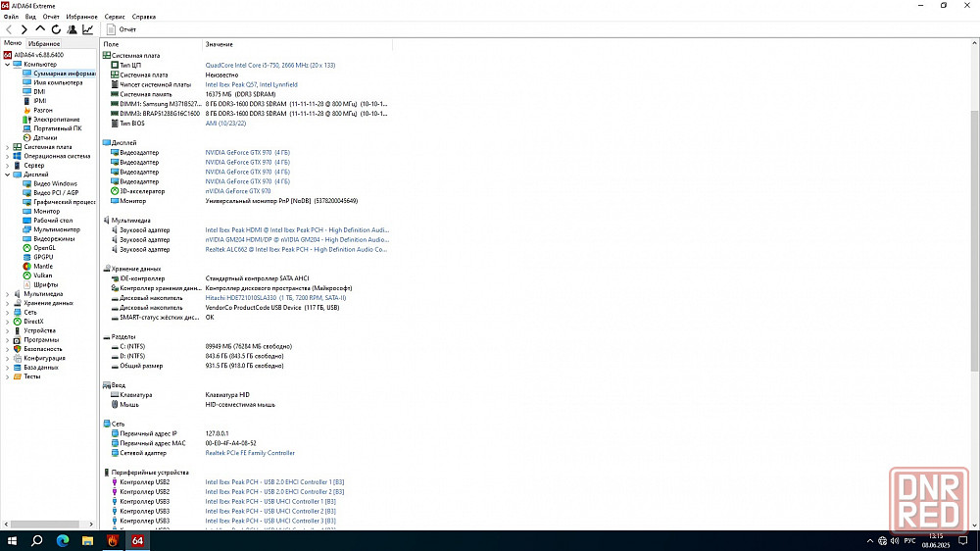Expand the Сервер tree node
The image size is (980, 551).
pyautogui.click(x=8, y=165)
